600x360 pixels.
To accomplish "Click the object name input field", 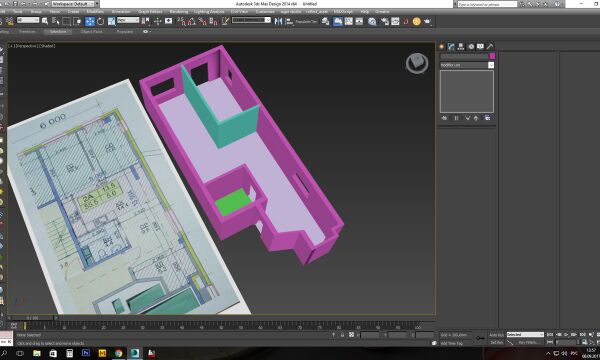I will pyautogui.click(x=464, y=56).
